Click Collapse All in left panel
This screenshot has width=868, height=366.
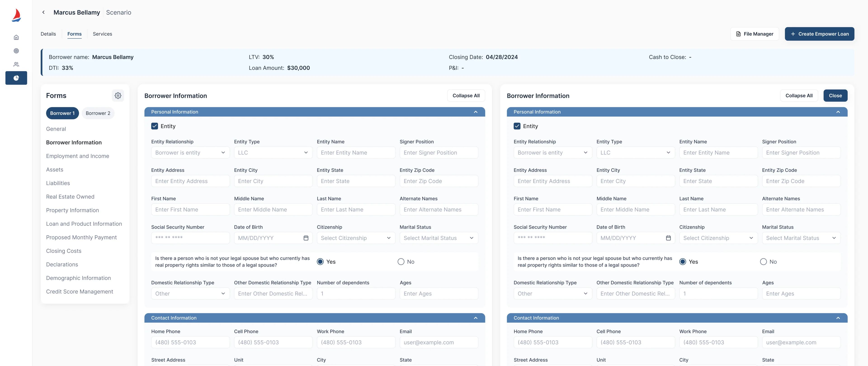(466, 96)
